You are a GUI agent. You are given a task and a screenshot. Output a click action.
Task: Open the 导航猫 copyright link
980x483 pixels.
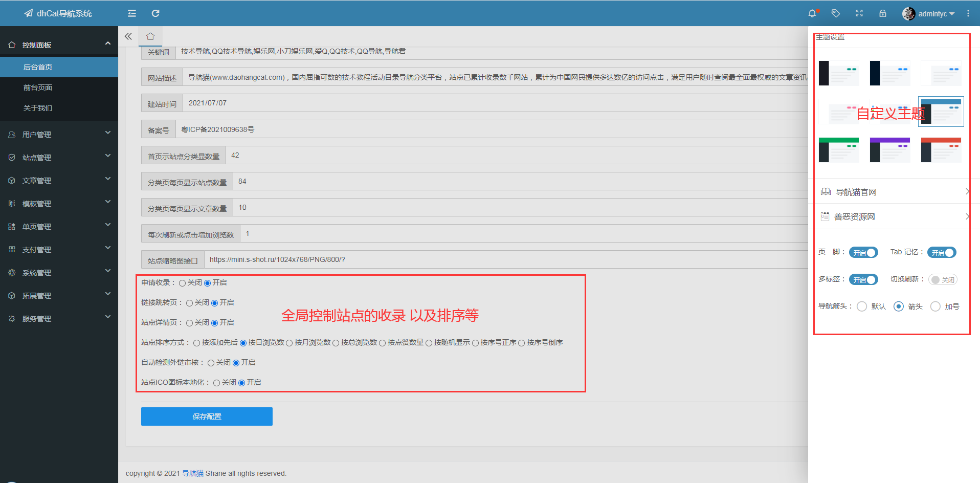[193, 473]
